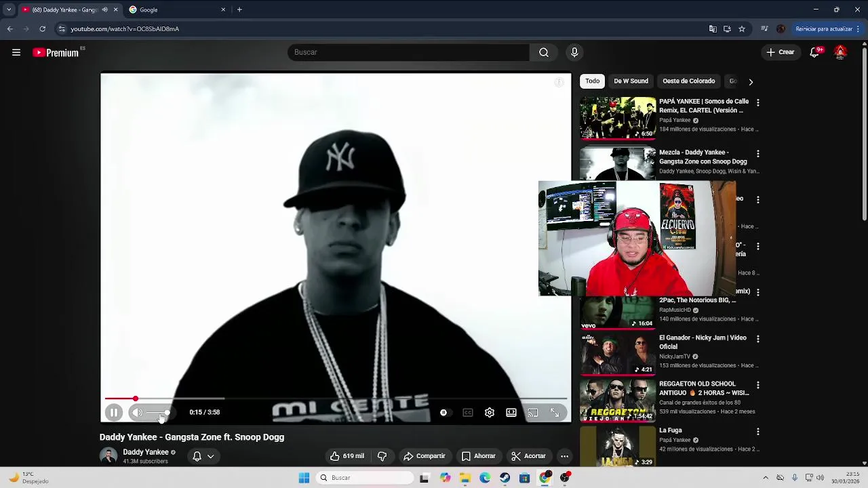Mute the video with speaker icon
The width and height of the screenshot is (868, 488).
(137, 412)
